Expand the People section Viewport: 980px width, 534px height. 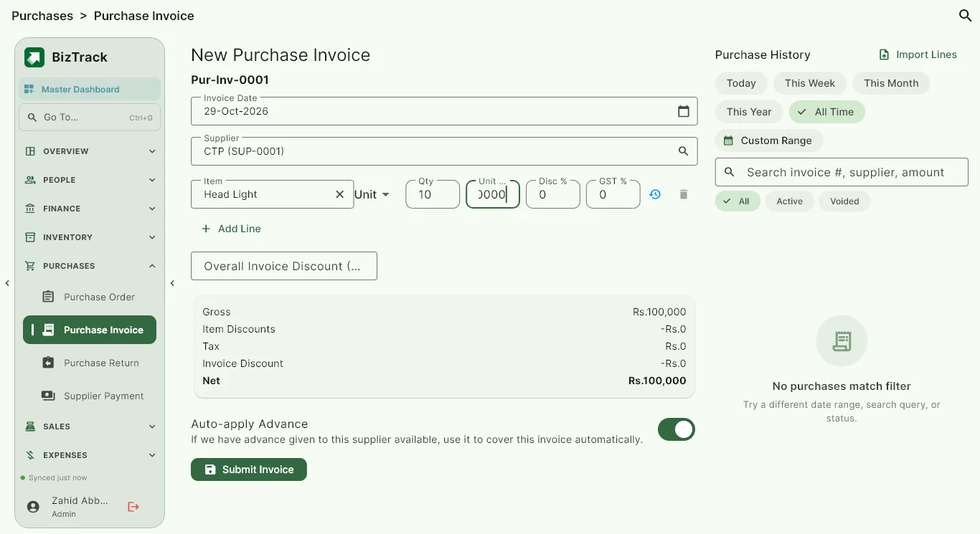pyautogui.click(x=90, y=180)
